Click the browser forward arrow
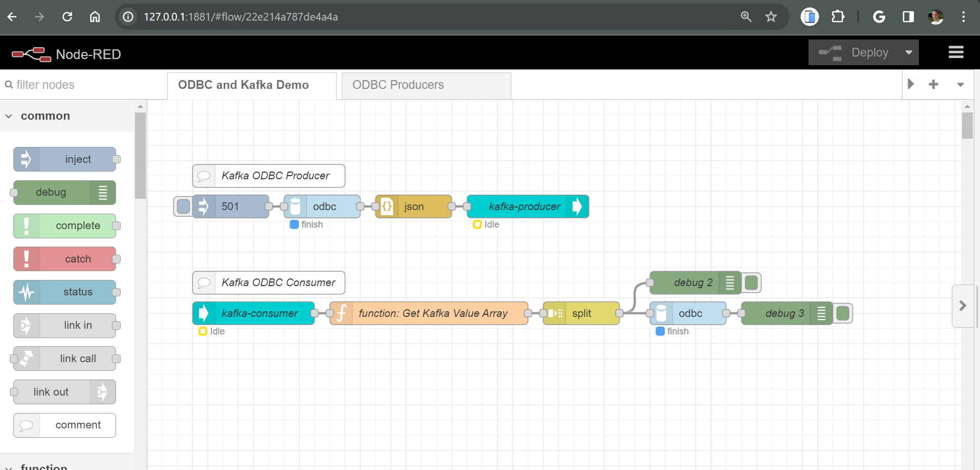980x470 pixels. [40, 17]
